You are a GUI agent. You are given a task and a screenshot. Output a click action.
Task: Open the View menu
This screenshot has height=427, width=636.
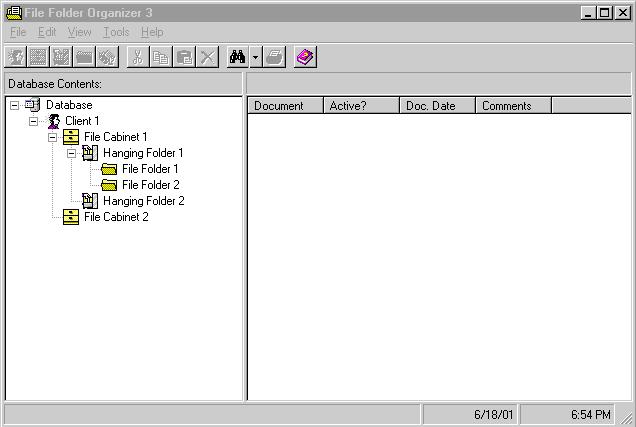click(x=80, y=32)
